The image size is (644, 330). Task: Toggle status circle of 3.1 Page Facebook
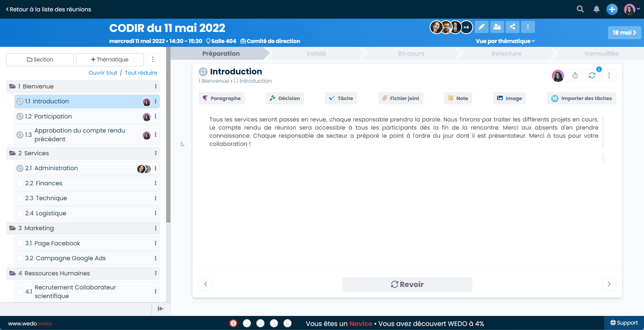(20, 243)
